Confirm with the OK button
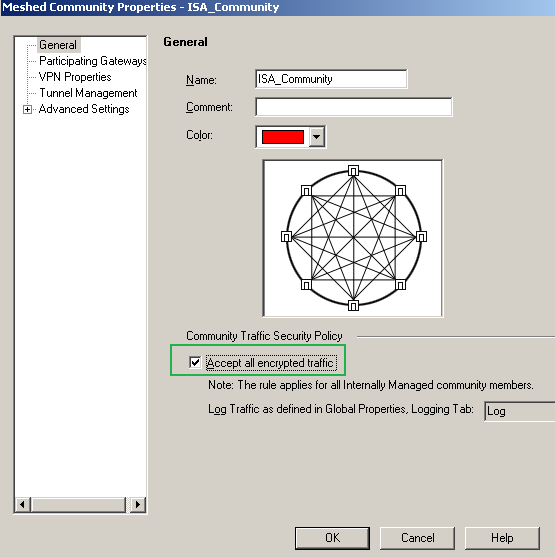Viewport: 555px width, 557px height. coord(332,538)
